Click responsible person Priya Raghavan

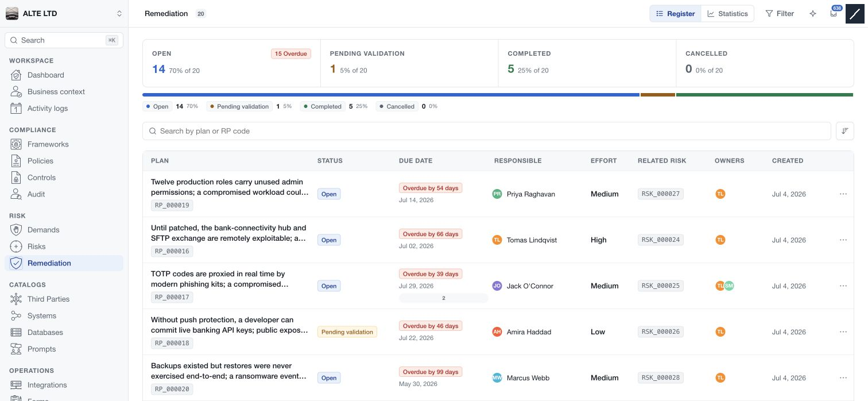(x=531, y=194)
